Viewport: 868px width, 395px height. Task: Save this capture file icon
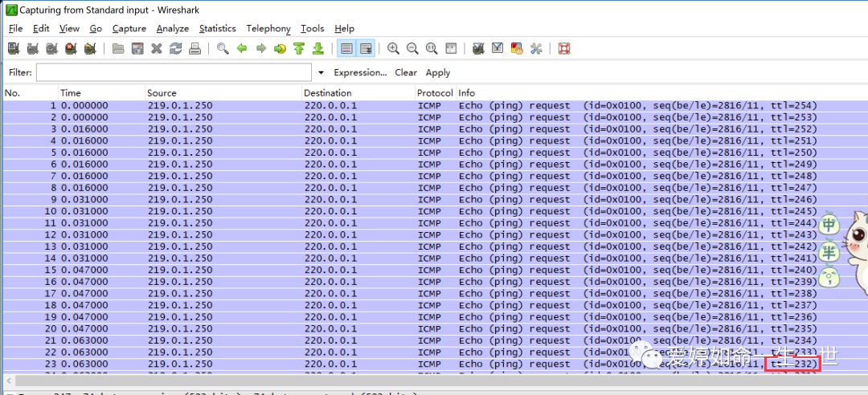137,49
